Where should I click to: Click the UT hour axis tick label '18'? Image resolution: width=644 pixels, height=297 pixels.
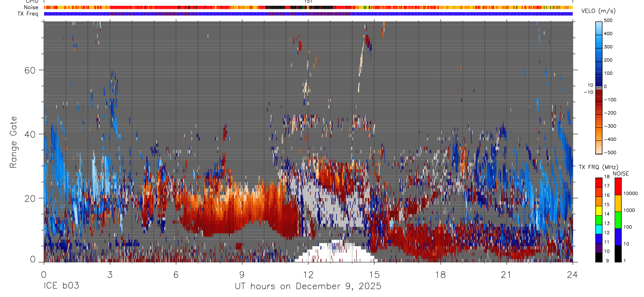pyautogui.click(x=441, y=274)
